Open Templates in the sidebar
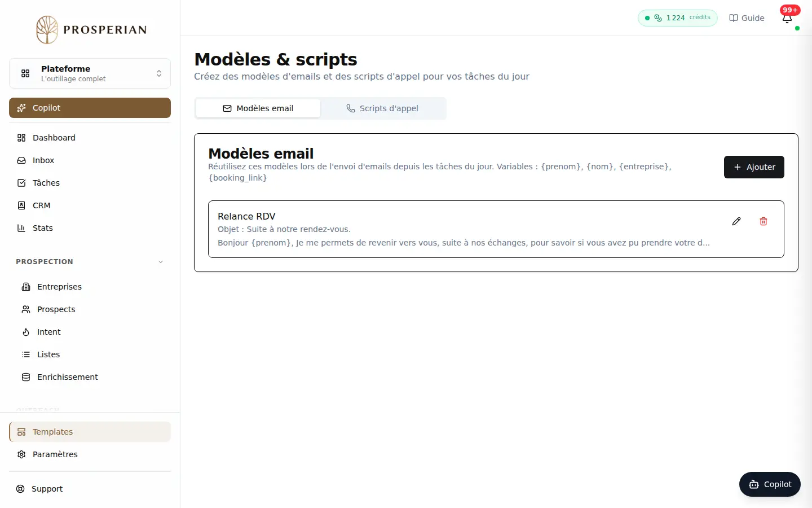The width and height of the screenshot is (812, 508). pos(90,432)
